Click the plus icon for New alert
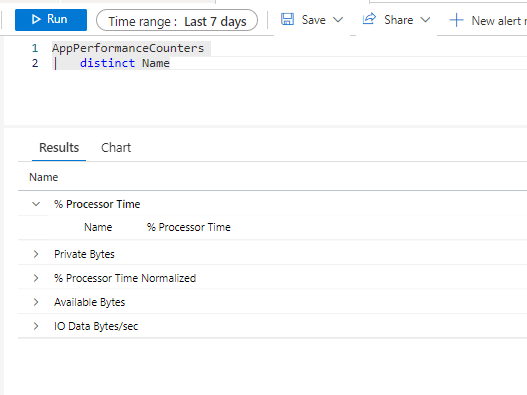This screenshot has width=527, height=395. pyautogui.click(x=456, y=21)
